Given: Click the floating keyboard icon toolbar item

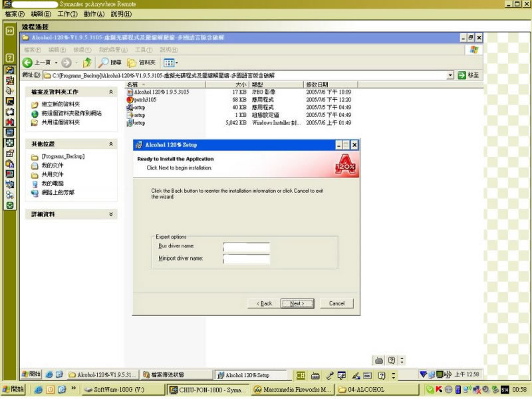Looking at the screenshot, I should (379, 360).
